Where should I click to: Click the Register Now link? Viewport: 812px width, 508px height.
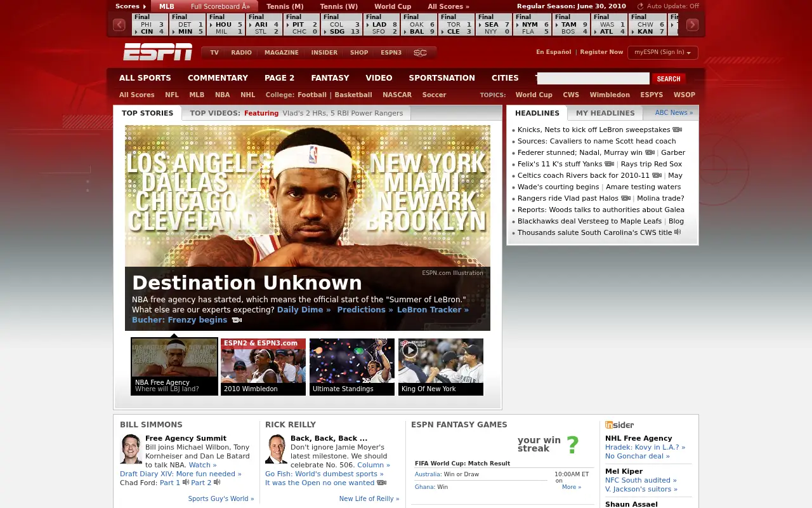click(x=601, y=52)
